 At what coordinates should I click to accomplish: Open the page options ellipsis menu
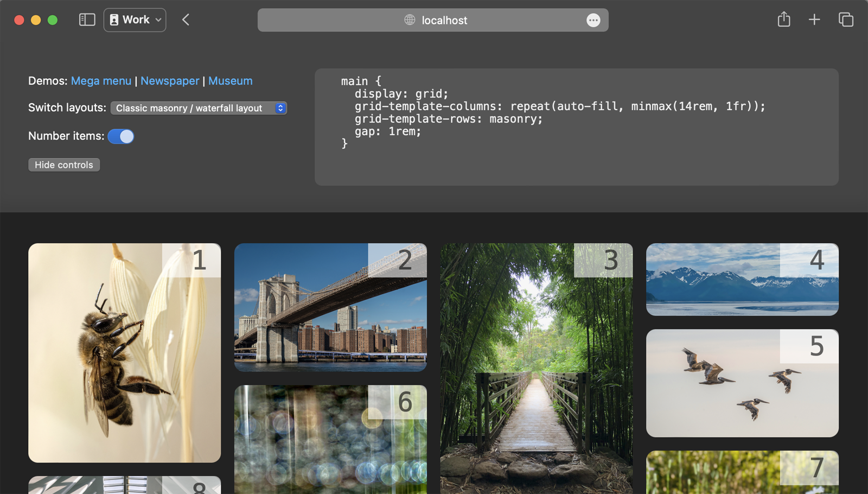(593, 21)
